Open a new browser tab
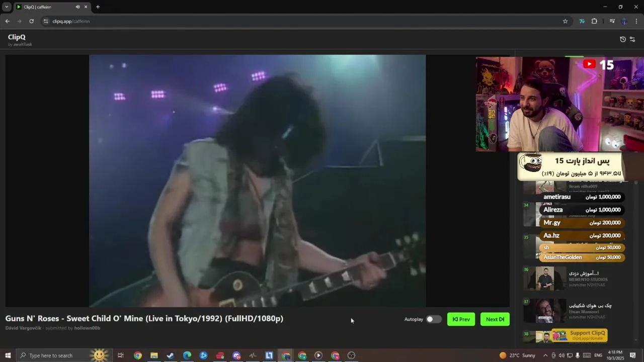 click(x=98, y=7)
